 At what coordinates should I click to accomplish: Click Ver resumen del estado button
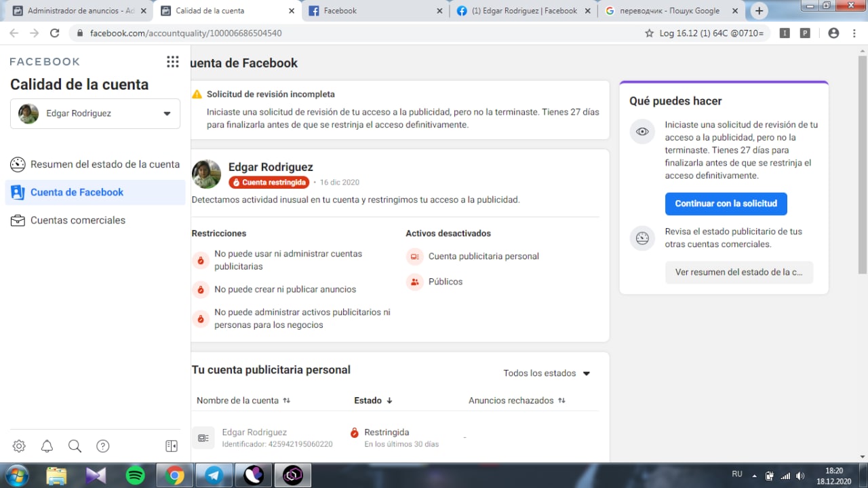(738, 272)
